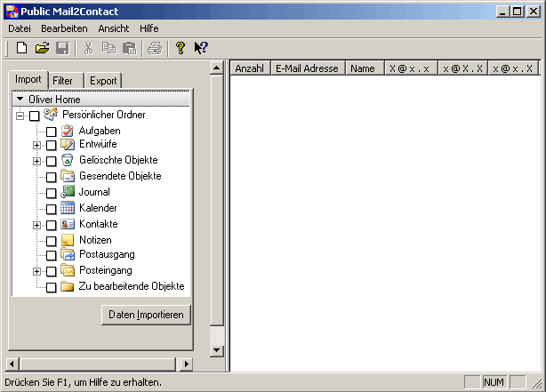Open the Hilfe menu
Image resolution: width=546 pixels, height=392 pixels.
tap(149, 28)
